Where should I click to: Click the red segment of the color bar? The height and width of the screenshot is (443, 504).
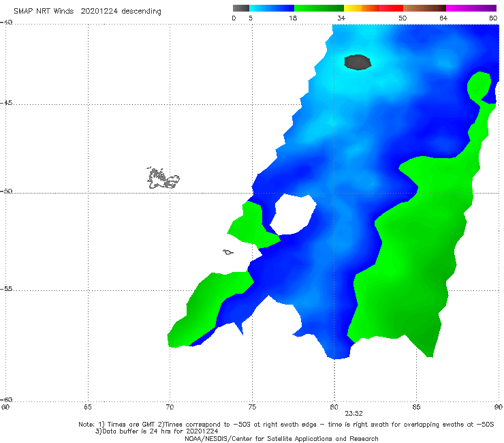pyautogui.click(x=391, y=8)
